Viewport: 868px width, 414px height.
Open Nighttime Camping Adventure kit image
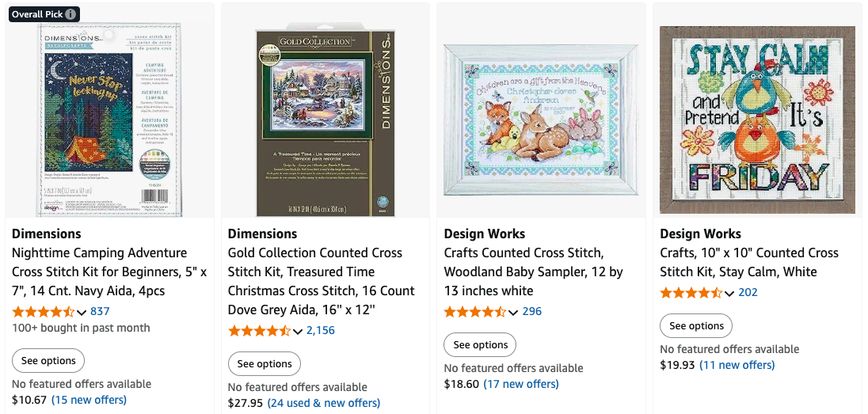click(x=109, y=119)
